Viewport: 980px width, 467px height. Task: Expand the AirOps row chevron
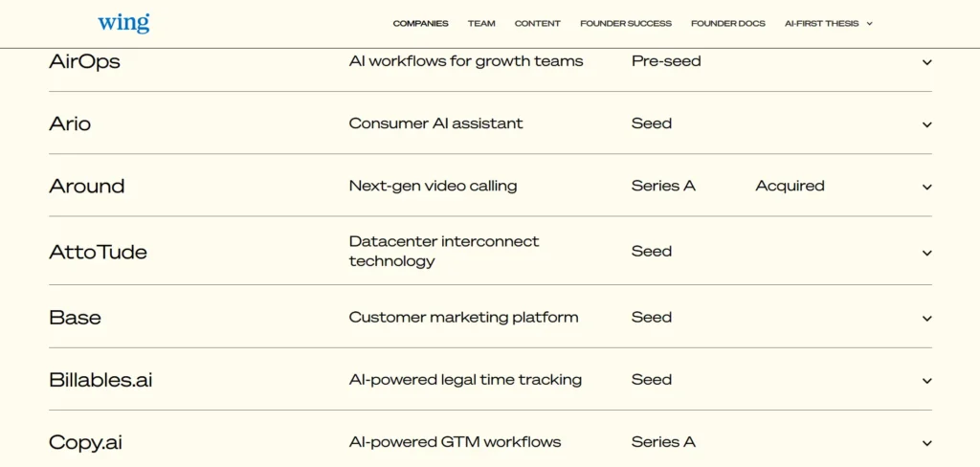[926, 62]
